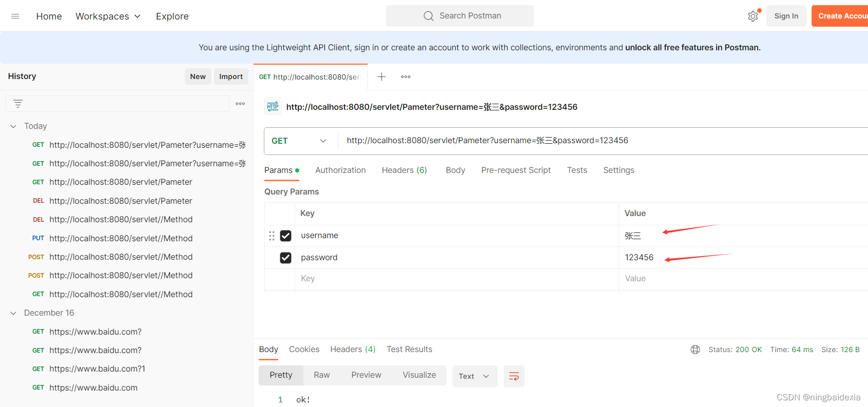868x407 pixels.
Task: Open the request Body tab
Action: click(x=455, y=170)
